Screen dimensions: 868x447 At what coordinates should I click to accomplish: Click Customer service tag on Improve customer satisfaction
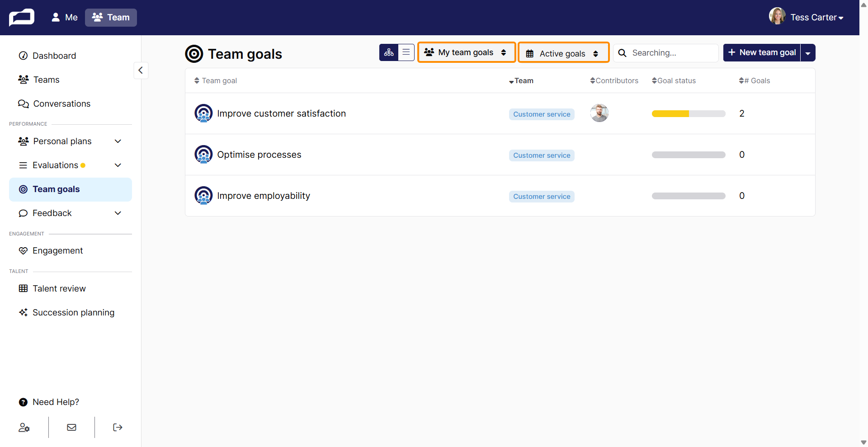coord(542,114)
